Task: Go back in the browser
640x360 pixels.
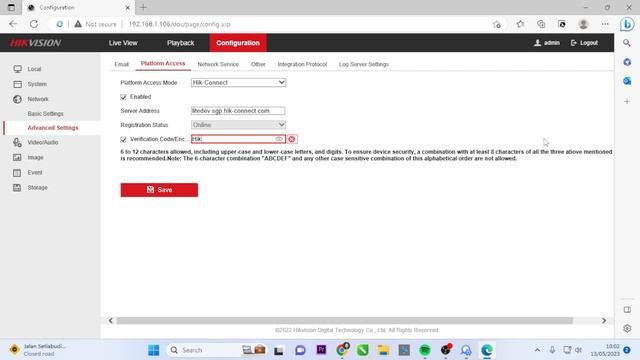Action: pyautogui.click(x=13, y=24)
